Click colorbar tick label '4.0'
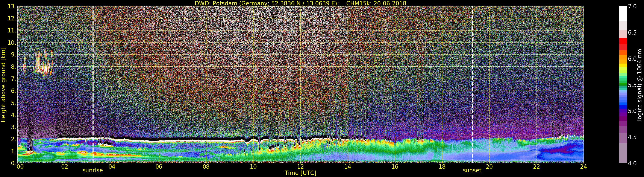 point(632,163)
